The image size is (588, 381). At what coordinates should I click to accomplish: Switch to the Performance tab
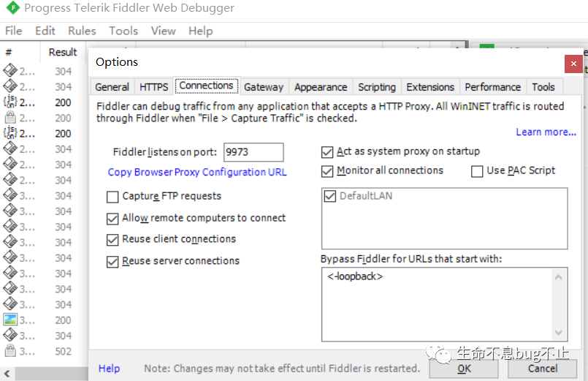(x=493, y=87)
